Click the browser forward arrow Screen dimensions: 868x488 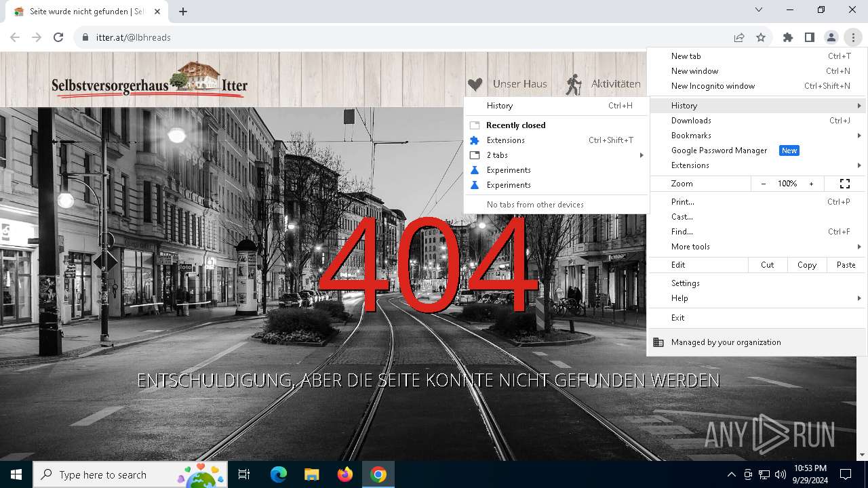click(x=37, y=37)
